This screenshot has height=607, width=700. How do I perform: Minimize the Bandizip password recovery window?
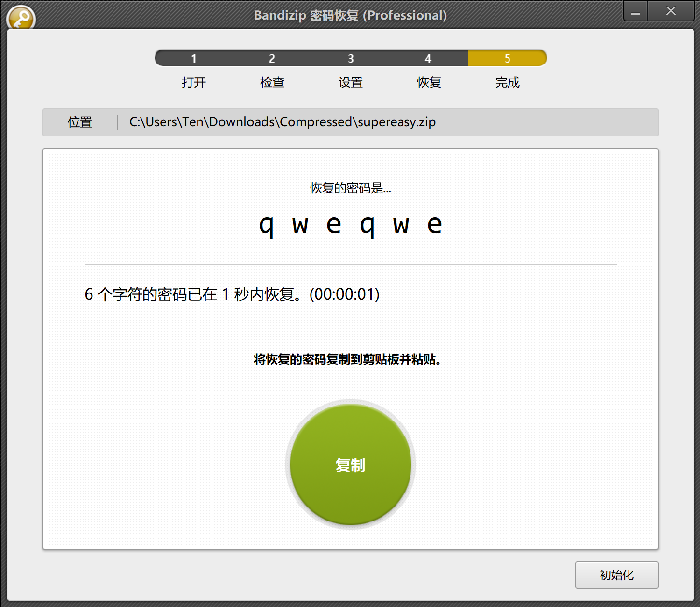click(x=636, y=11)
